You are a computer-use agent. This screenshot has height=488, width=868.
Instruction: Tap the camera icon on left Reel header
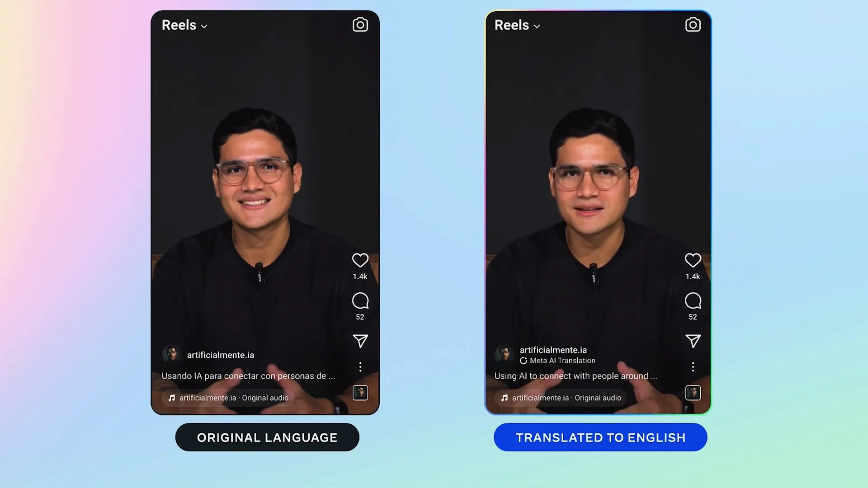(360, 24)
